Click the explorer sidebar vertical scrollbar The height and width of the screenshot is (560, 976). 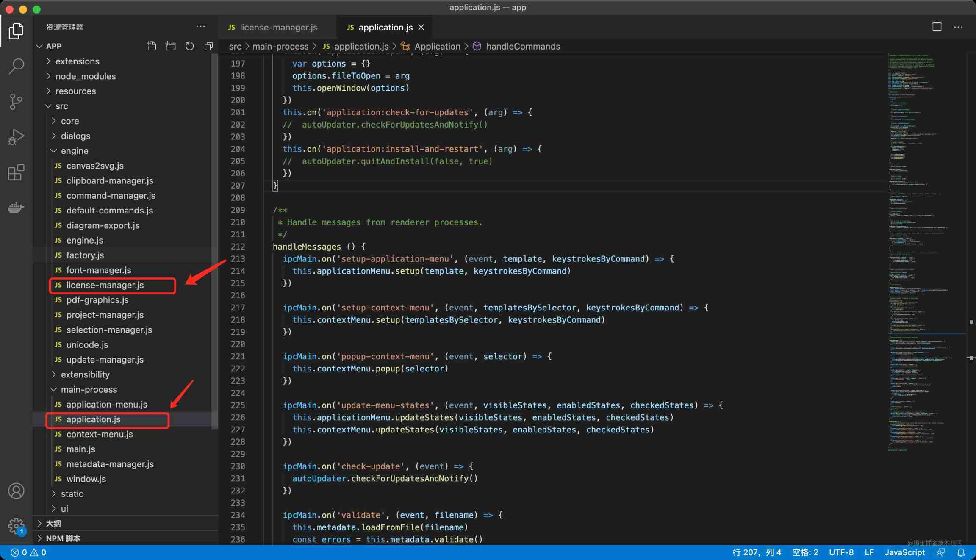tap(215, 241)
